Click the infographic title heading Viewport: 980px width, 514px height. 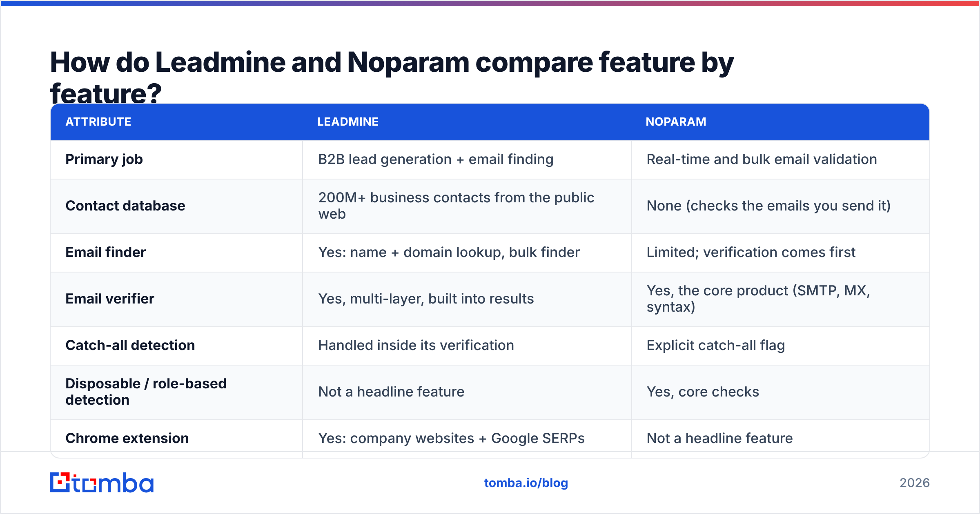(392, 78)
